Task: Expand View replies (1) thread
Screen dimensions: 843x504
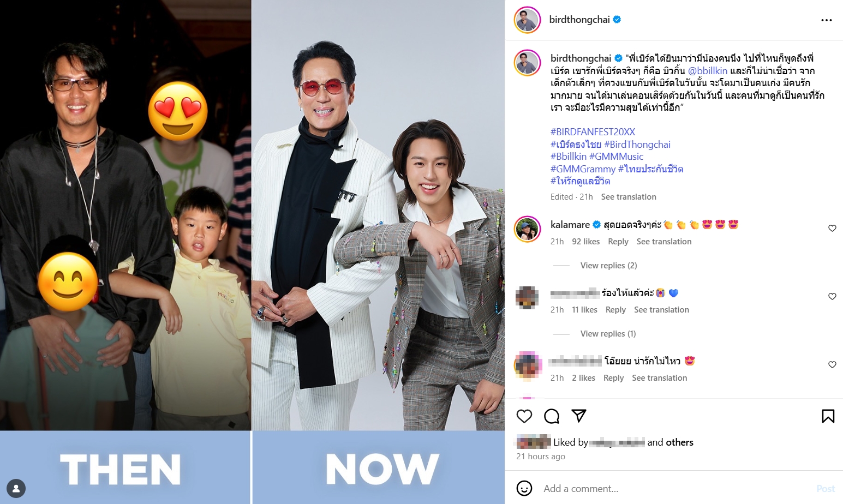Action: 608,334
